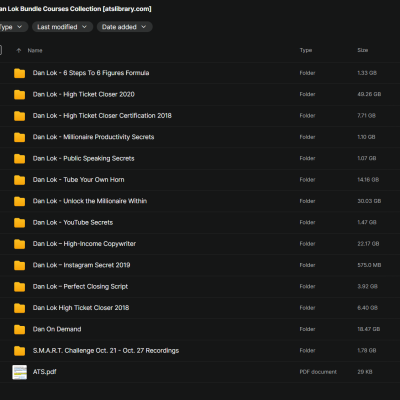Click Folder type in Dan On Demand row
Screen dimensions: 400x400
pyautogui.click(x=307, y=329)
